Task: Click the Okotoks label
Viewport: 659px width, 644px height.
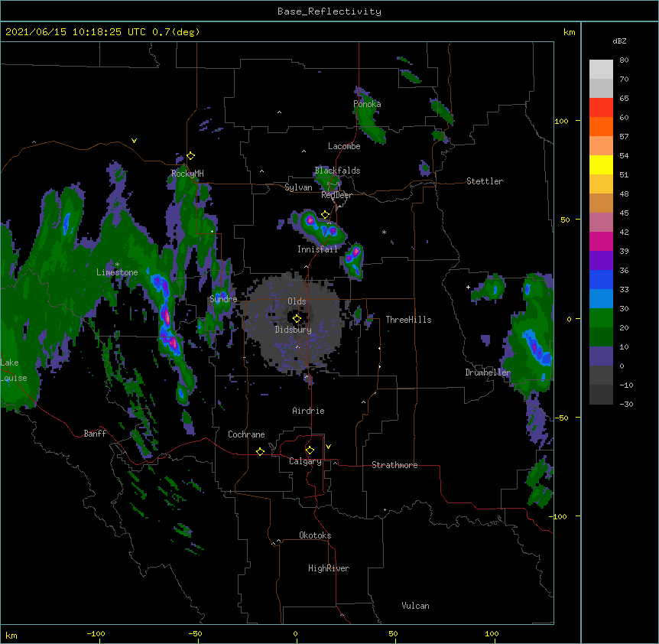Action: [315, 535]
